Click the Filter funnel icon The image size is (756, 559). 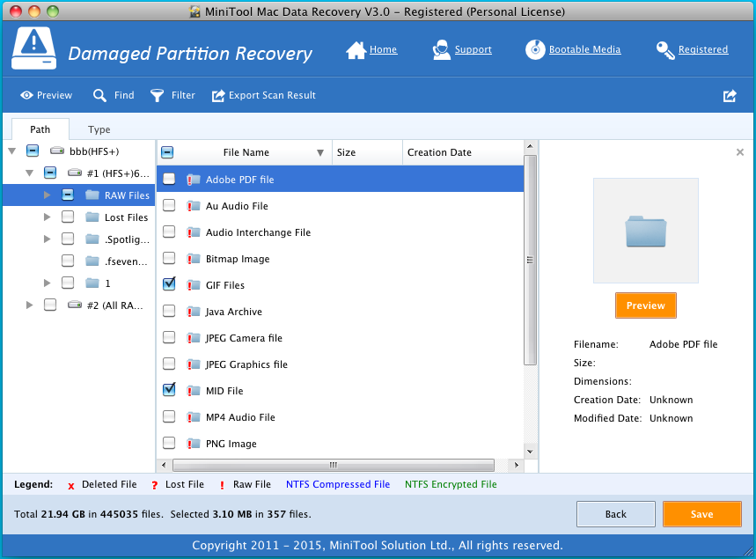tap(158, 95)
